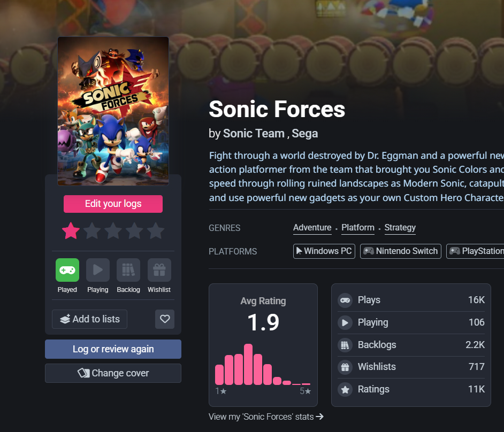Viewport: 504px width, 432px height.
Task: Click the Sonic Forces cover art
Action: (113, 111)
